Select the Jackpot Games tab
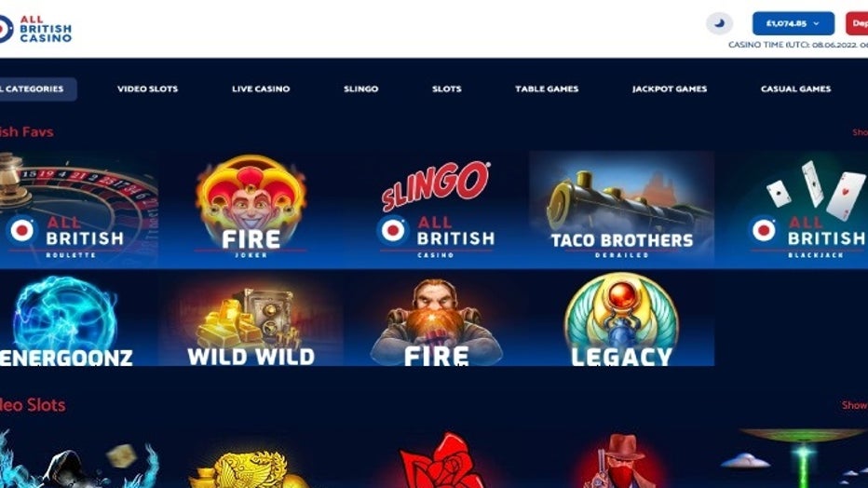 coord(670,88)
